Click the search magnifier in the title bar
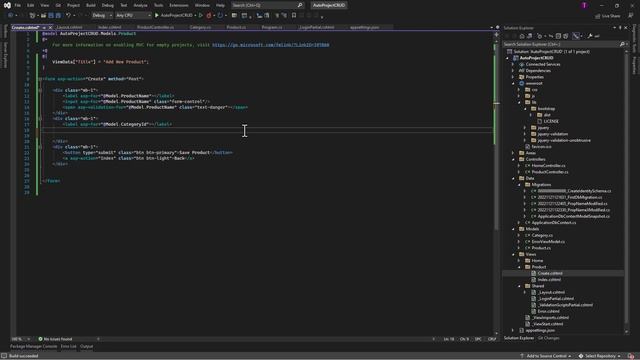The image size is (640, 360). coord(300,5)
